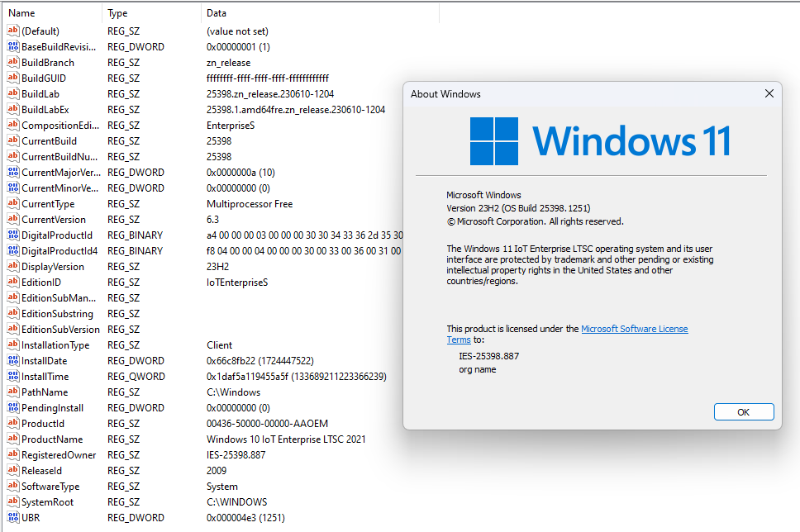Click REG_QWORD type of InstallTime
The width and height of the screenshot is (800, 532).
click(136, 377)
